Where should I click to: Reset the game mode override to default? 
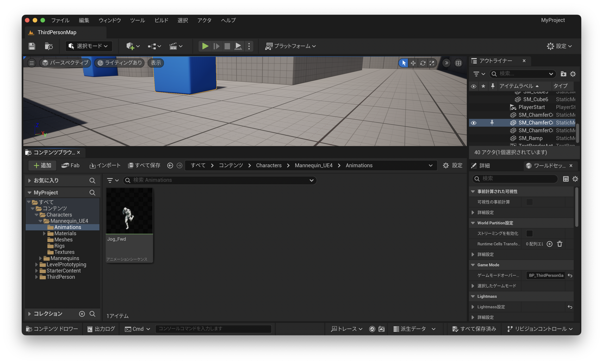click(x=570, y=275)
